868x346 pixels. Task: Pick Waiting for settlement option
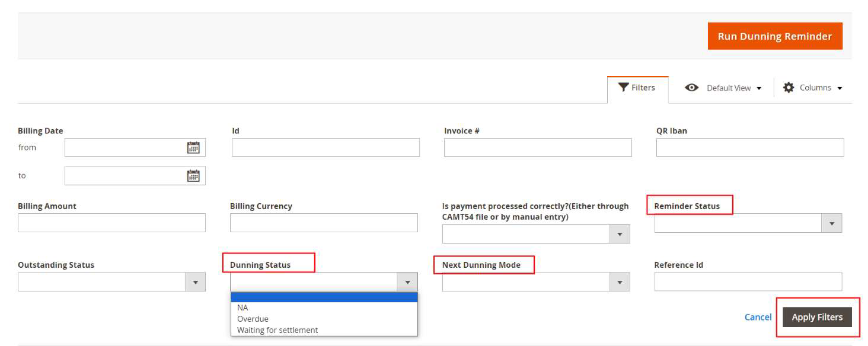pyautogui.click(x=277, y=330)
